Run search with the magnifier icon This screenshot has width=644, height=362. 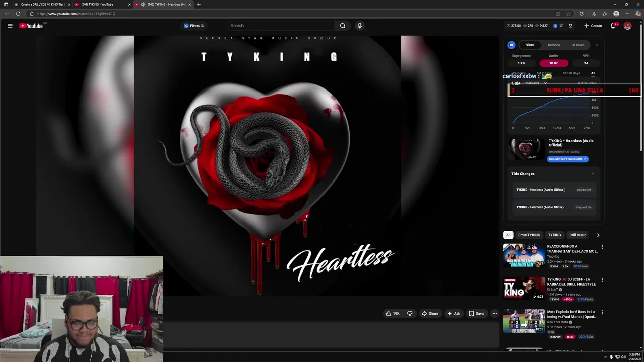click(343, 26)
